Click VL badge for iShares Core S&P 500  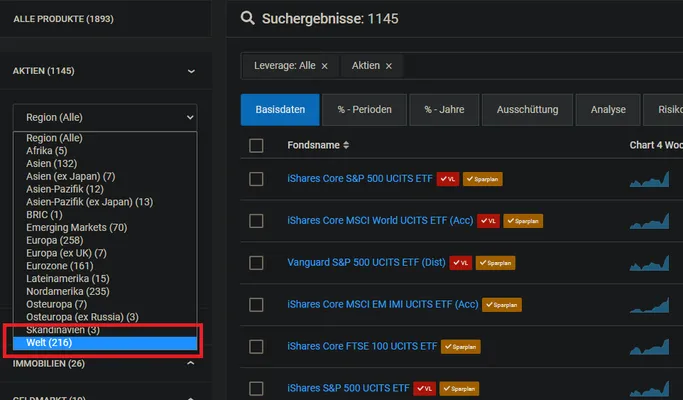pos(448,179)
